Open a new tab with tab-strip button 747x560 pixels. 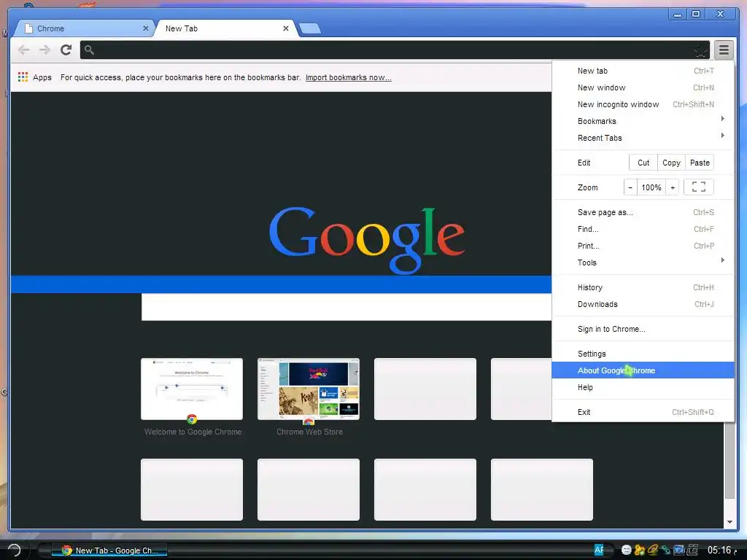point(310,28)
